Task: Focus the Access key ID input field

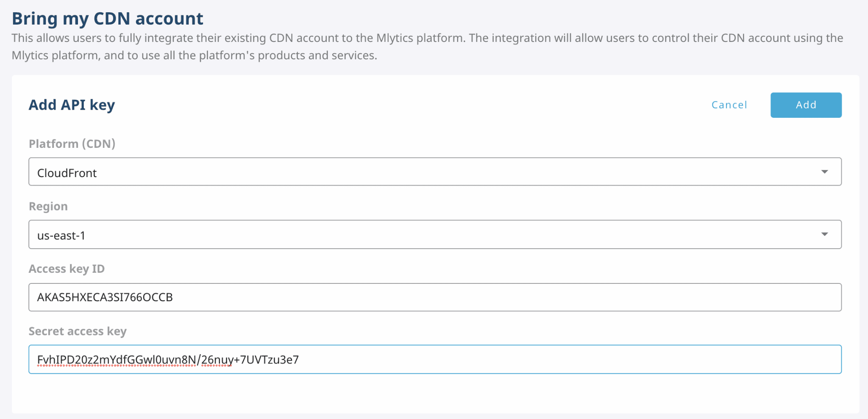Action: pyautogui.click(x=435, y=297)
